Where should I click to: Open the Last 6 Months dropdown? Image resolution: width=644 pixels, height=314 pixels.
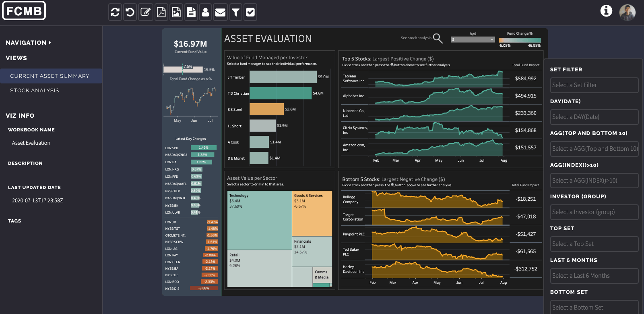pos(594,276)
